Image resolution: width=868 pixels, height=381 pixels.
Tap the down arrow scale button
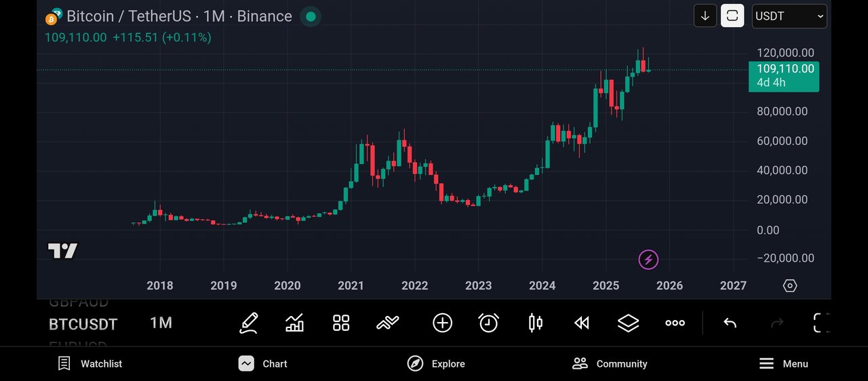[x=705, y=16]
